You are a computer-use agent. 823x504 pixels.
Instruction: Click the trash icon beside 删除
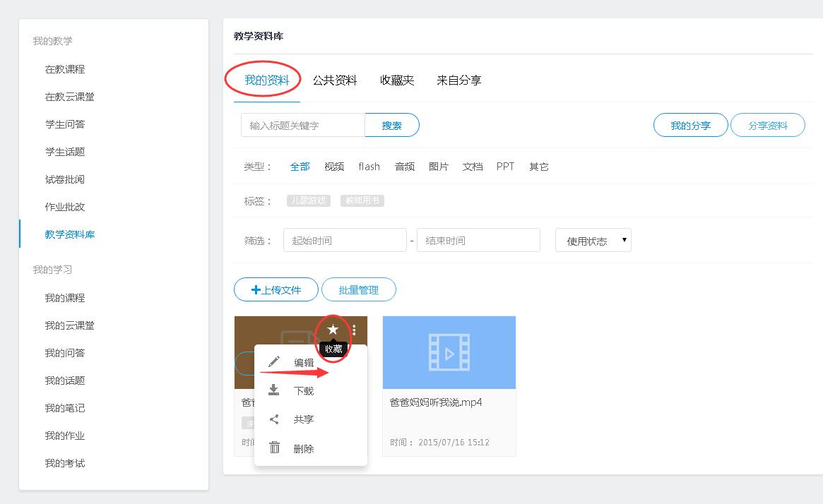(x=274, y=448)
